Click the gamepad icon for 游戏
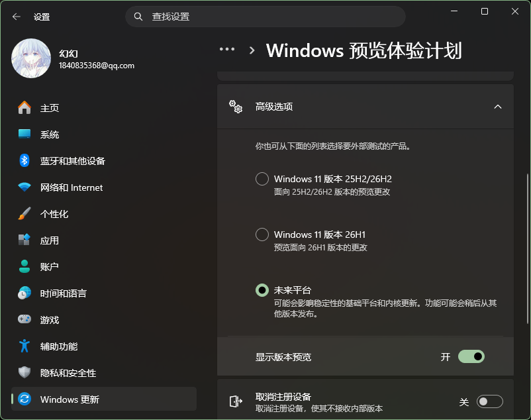The image size is (531, 420). click(24, 319)
